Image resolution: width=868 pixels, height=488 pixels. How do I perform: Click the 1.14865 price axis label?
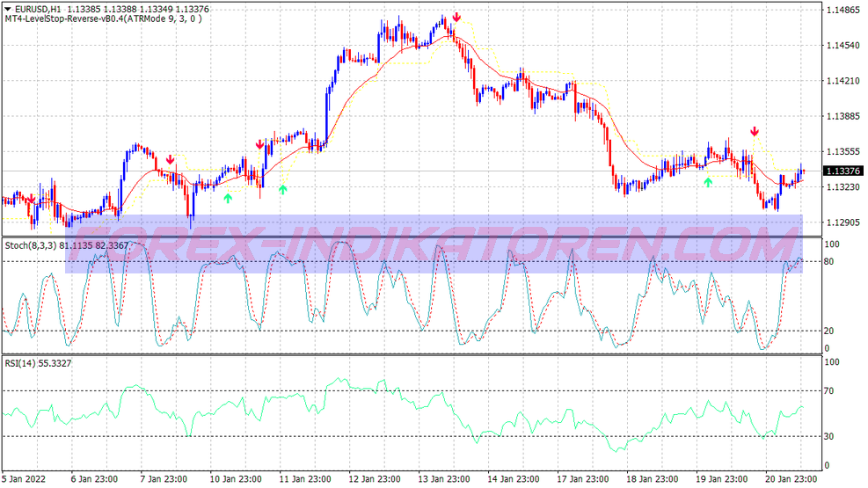[x=842, y=11]
